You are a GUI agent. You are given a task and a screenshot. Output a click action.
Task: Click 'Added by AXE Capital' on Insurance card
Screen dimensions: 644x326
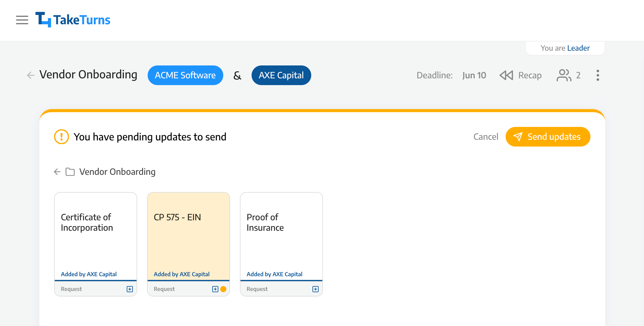(x=274, y=274)
